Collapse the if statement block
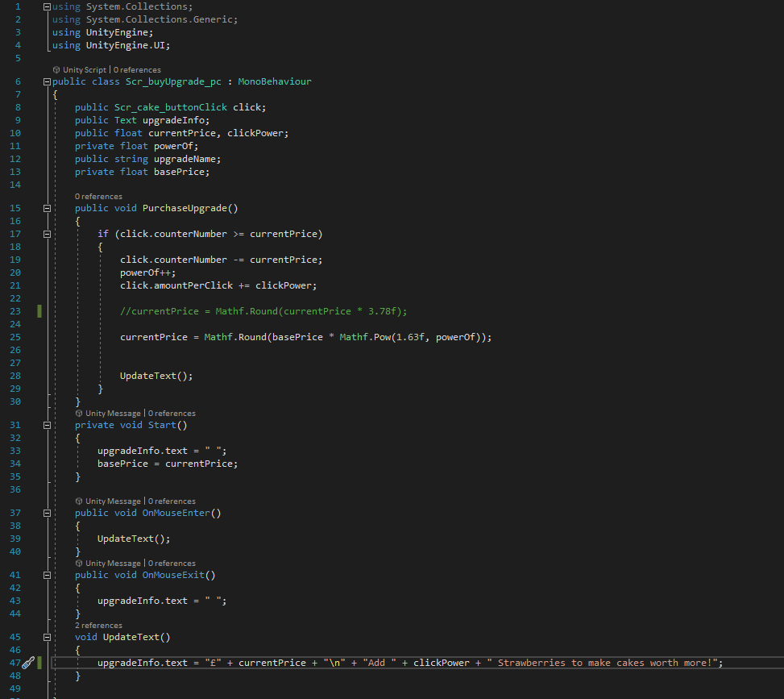The height and width of the screenshot is (699, 784). [x=47, y=234]
